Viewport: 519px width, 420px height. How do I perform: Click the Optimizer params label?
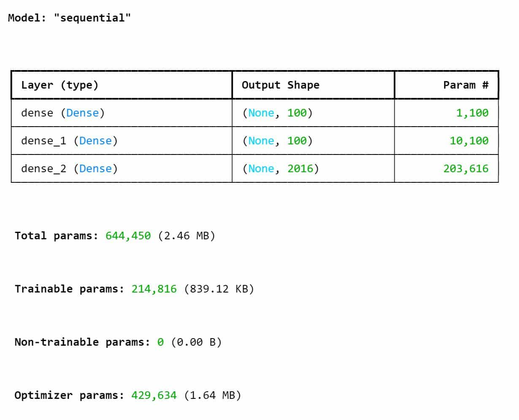[x=69, y=395]
